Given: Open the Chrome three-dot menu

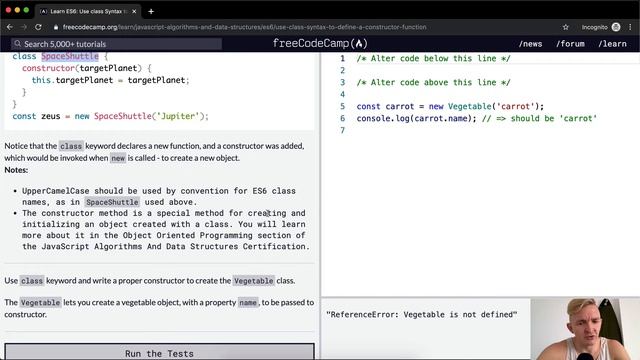Looking at the screenshot, I should pyautogui.click(x=630, y=27).
